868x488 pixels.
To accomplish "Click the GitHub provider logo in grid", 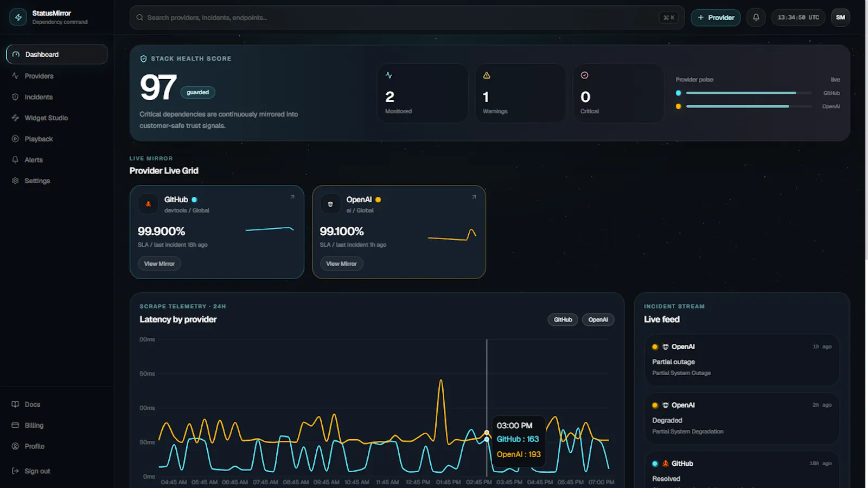I will pos(148,204).
